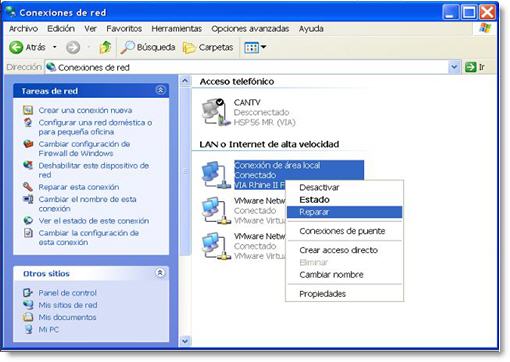Toggle the Carpetas folders pane
510x362 pixels.
[208, 47]
